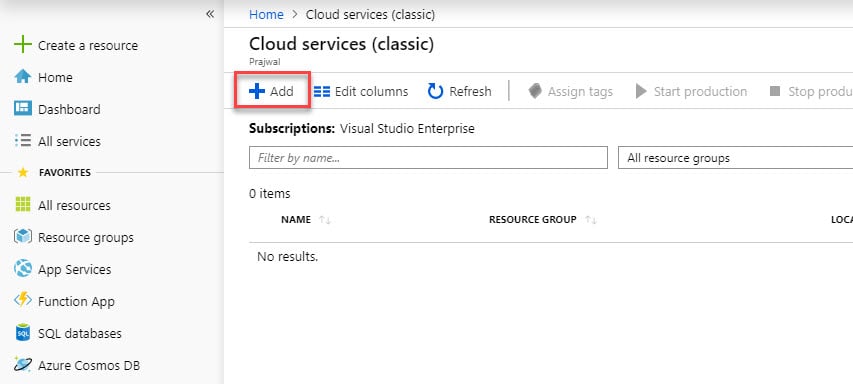
Task: Click the 0 items count text
Action: click(x=270, y=194)
